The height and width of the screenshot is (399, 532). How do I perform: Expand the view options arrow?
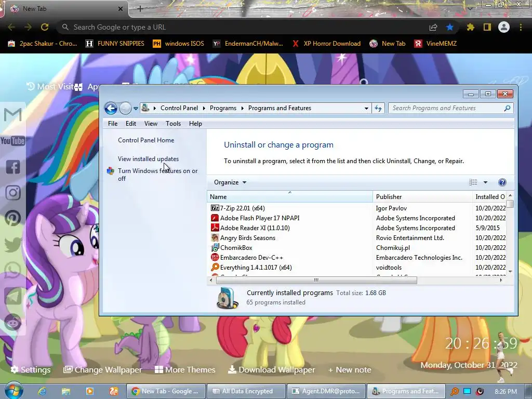tap(486, 182)
